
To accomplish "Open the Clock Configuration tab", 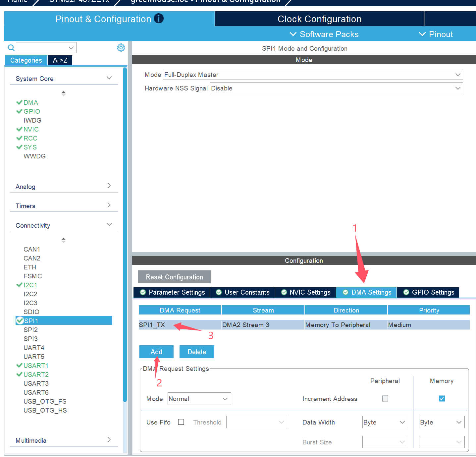I will (319, 19).
